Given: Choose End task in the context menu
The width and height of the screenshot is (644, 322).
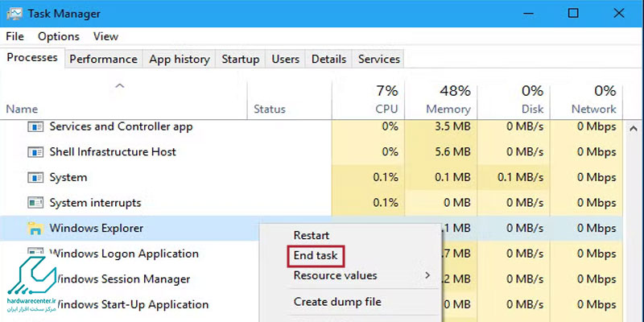Looking at the screenshot, I should click(x=316, y=255).
